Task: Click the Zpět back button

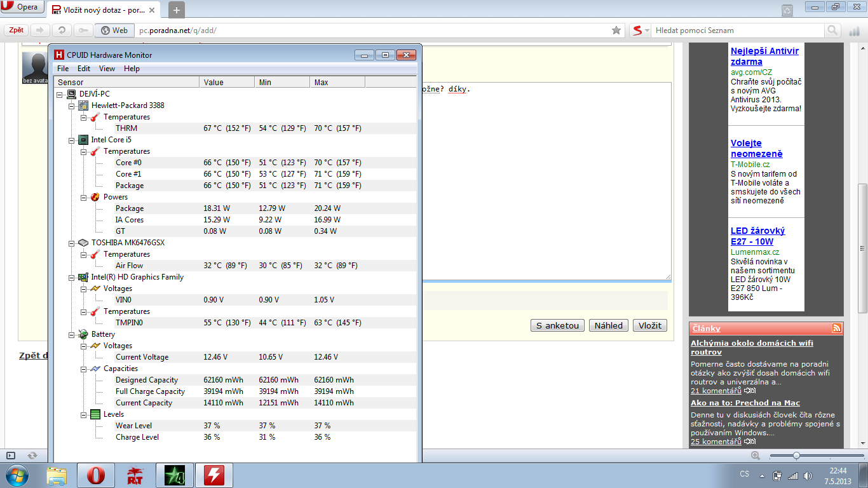Action: pos(17,30)
